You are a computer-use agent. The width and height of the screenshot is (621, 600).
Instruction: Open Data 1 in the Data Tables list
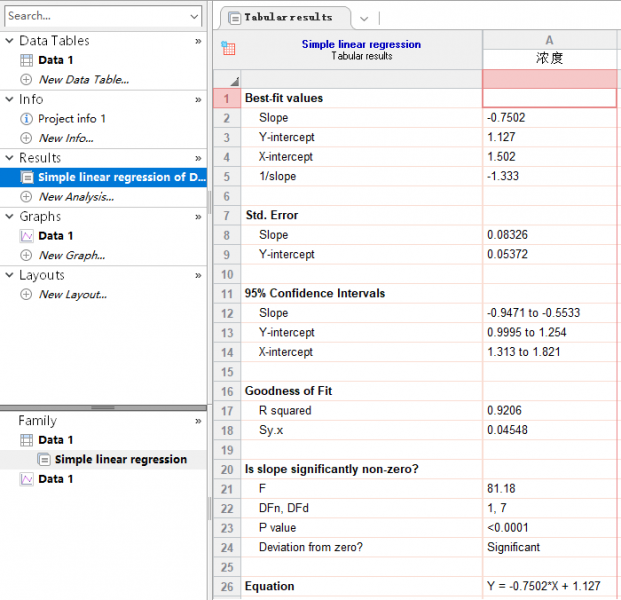tap(56, 60)
